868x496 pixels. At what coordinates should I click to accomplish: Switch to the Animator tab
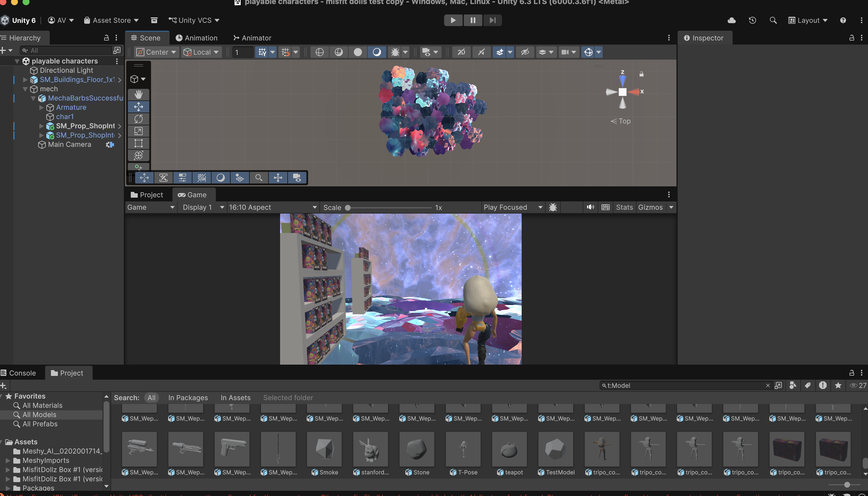tap(252, 38)
